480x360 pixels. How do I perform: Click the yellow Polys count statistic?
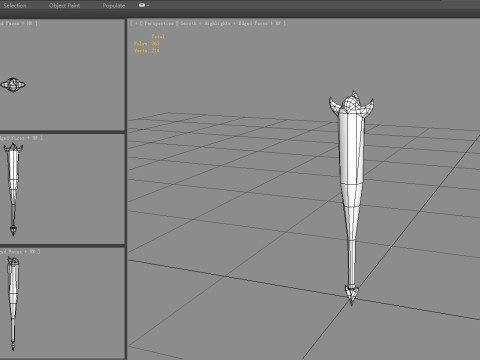pos(147,44)
